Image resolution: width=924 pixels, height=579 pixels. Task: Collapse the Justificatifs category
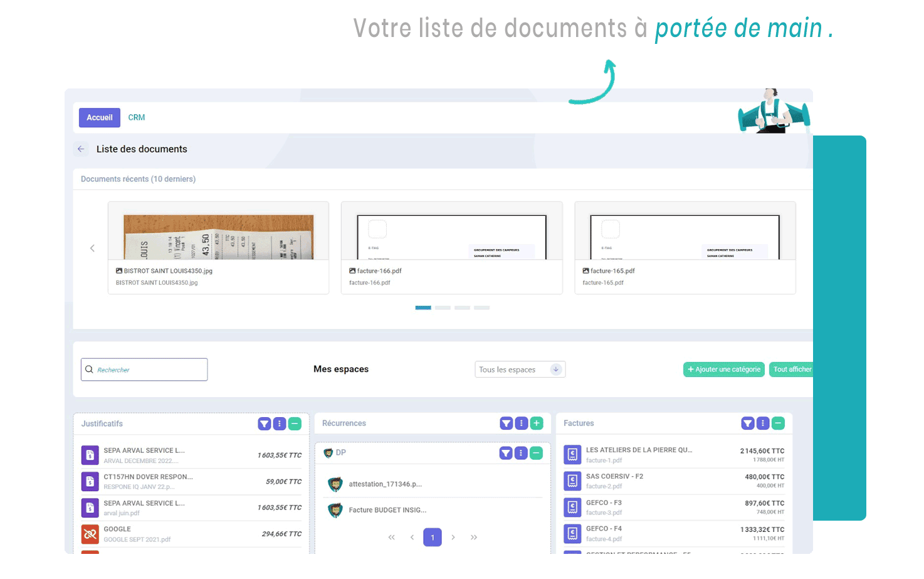click(295, 424)
